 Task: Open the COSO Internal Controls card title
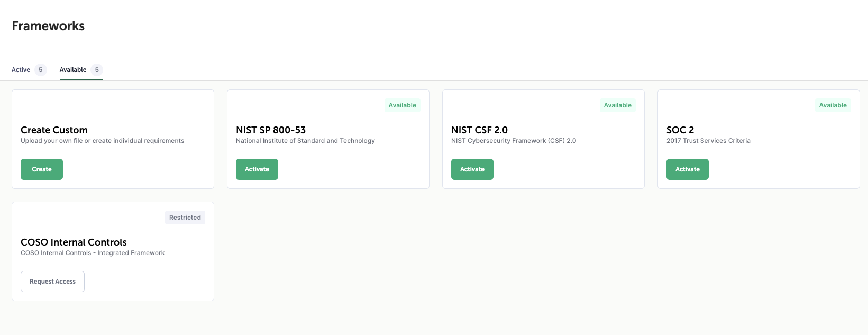(x=74, y=242)
